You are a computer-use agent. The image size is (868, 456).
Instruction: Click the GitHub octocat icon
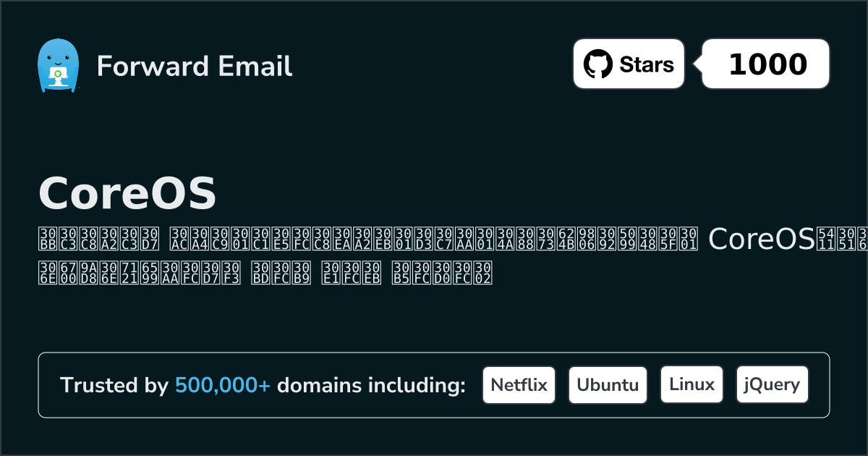click(x=598, y=64)
